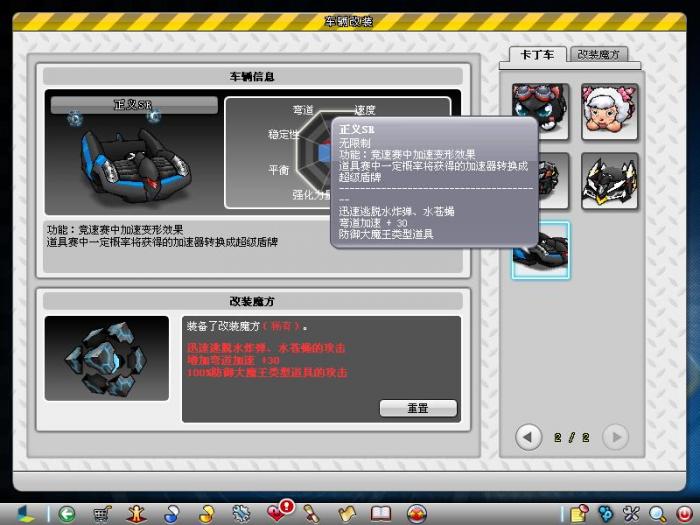Click the 车辆信息 section header
Viewport: 700px width, 525px height.
pyautogui.click(x=253, y=76)
